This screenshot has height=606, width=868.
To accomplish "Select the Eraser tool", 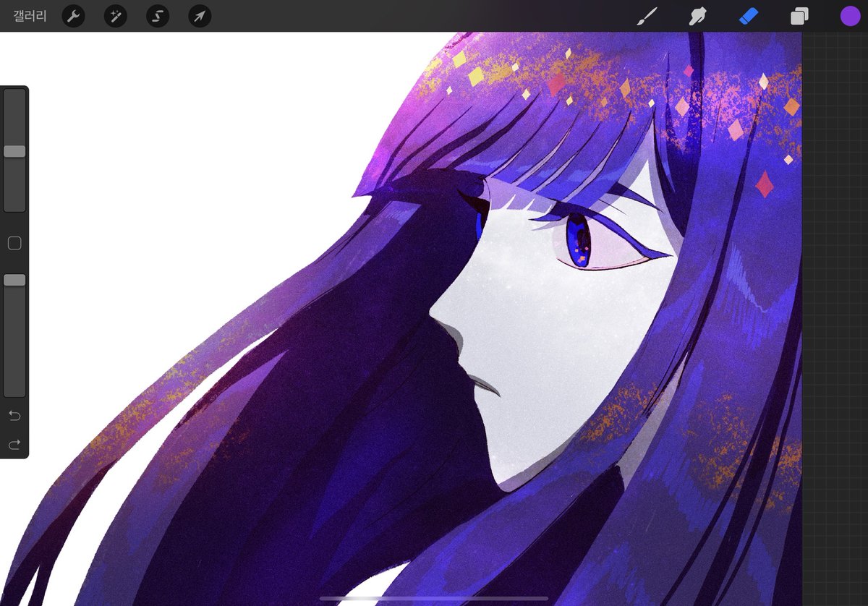I will click(x=749, y=16).
